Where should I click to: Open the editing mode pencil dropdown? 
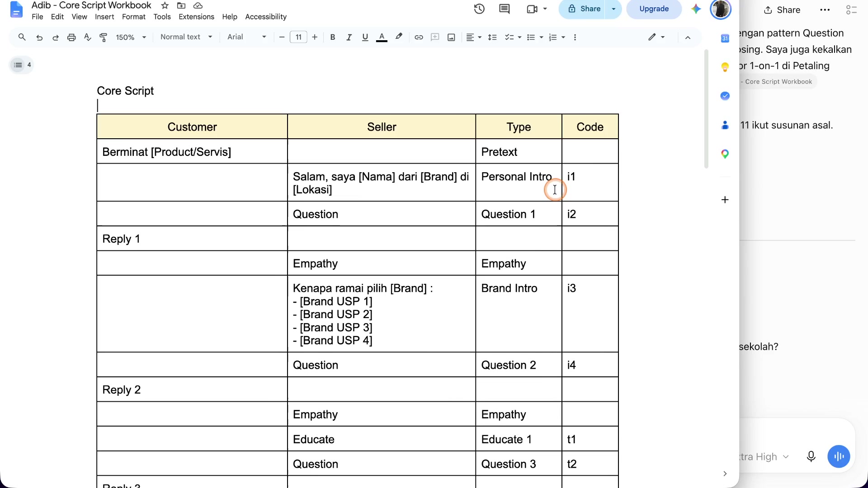[x=656, y=37]
